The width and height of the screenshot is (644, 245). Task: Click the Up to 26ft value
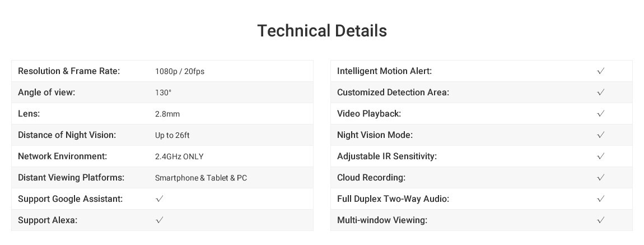(172, 135)
